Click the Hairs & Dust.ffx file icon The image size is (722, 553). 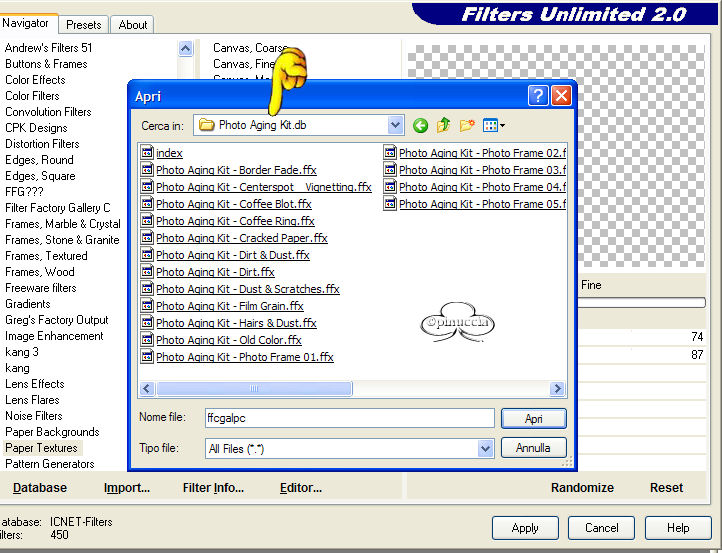pos(147,323)
